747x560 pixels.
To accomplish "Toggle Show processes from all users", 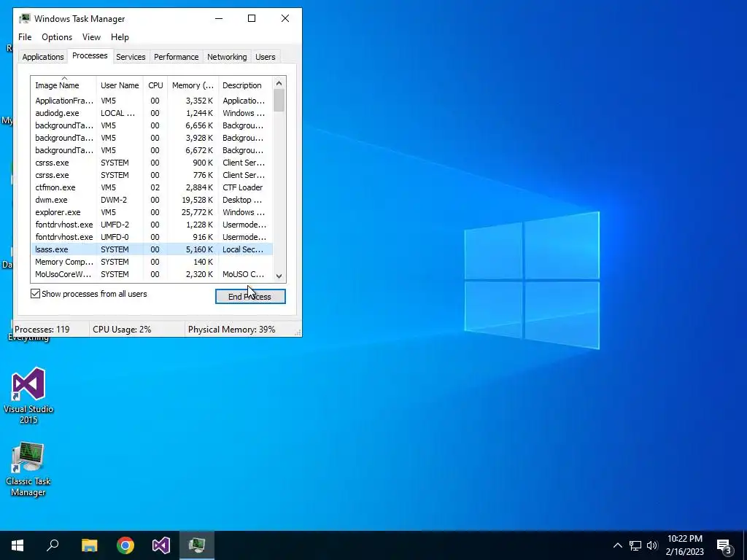I will pyautogui.click(x=35, y=294).
